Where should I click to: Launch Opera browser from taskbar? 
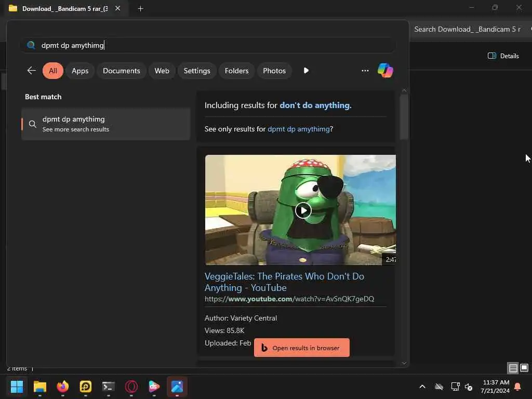[131, 387]
